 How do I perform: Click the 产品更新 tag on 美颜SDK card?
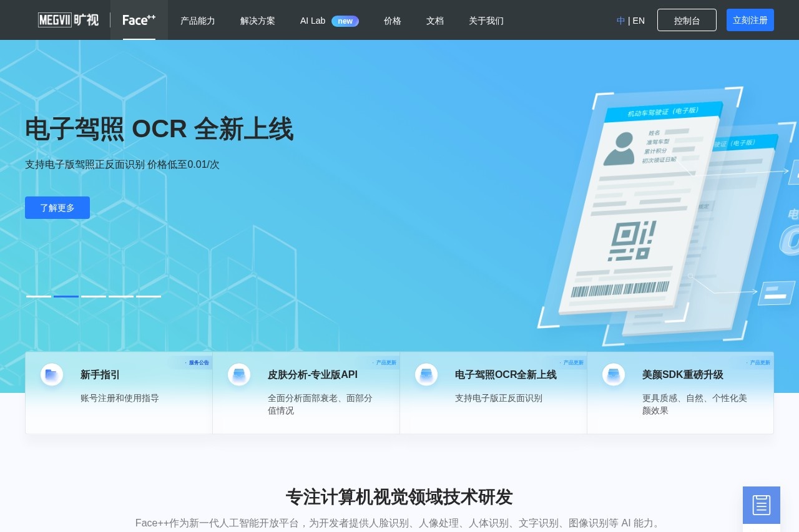758,362
